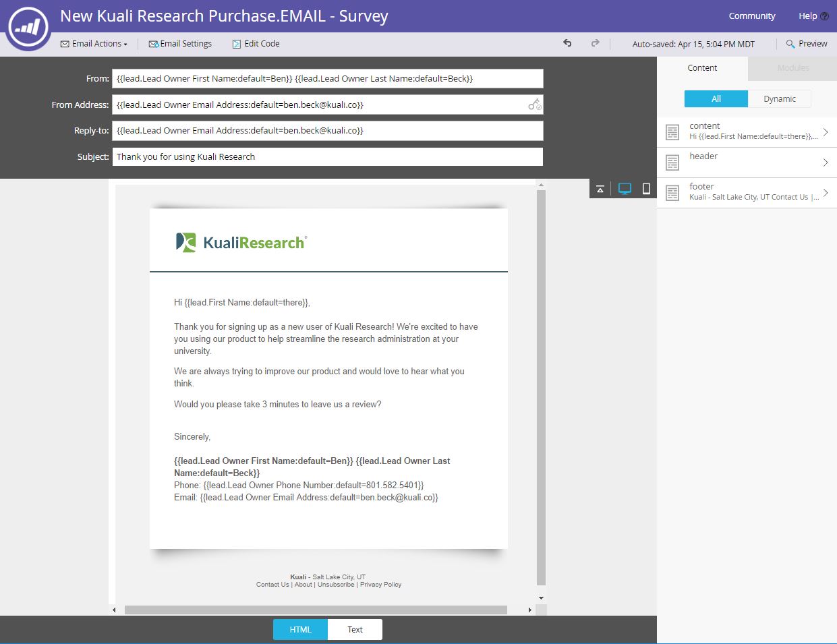Click the Email token line in signature
837x644 pixels.
pyautogui.click(x=306, y=498)
